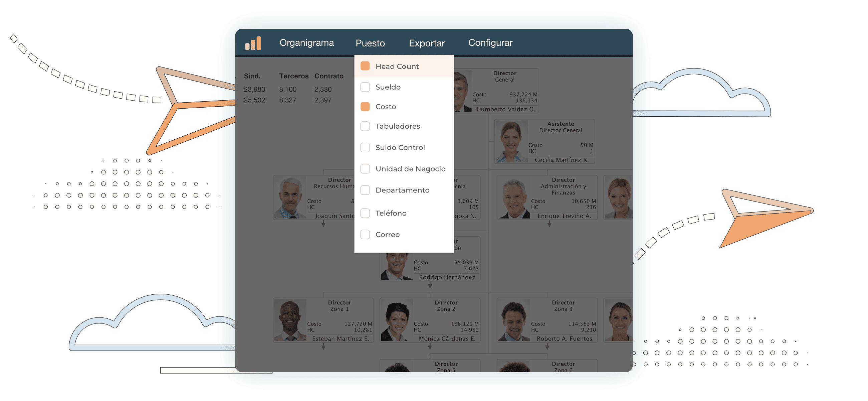Viewport: 868px width, 401px height.
Task: Click the Terceros column header
Action: click(293, 76)
